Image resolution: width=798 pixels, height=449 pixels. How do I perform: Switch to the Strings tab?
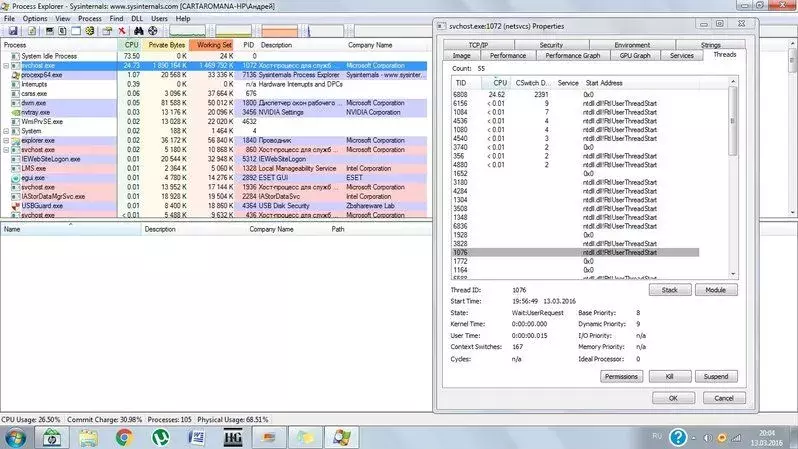[x=710, y=45]
